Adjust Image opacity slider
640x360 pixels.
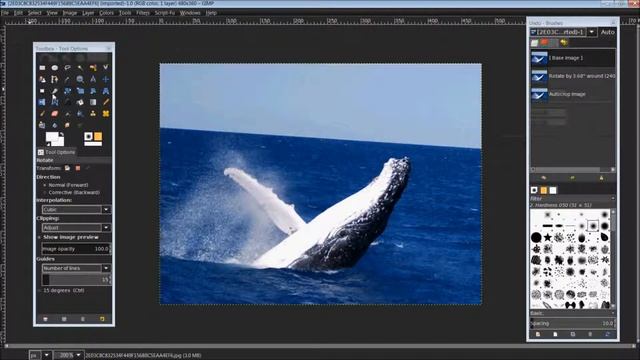pos(76,249)
